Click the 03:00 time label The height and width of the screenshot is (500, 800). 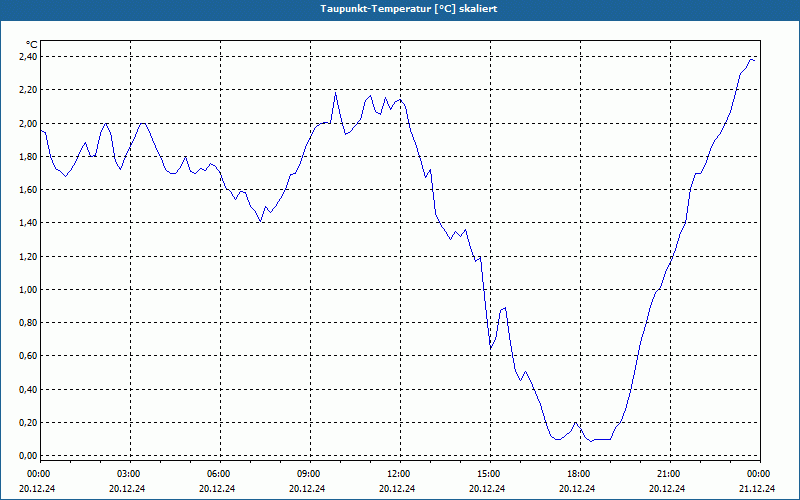(130, 474)
